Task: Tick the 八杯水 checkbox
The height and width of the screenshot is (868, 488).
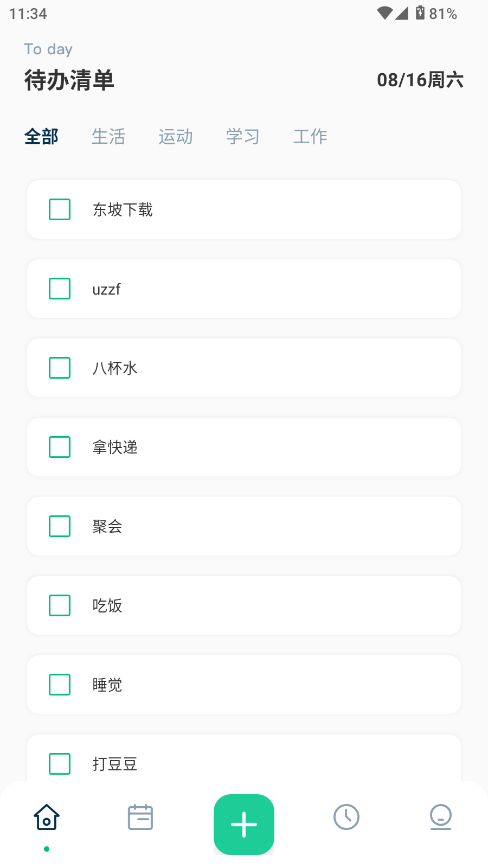Action: click(x=60, y=368)
